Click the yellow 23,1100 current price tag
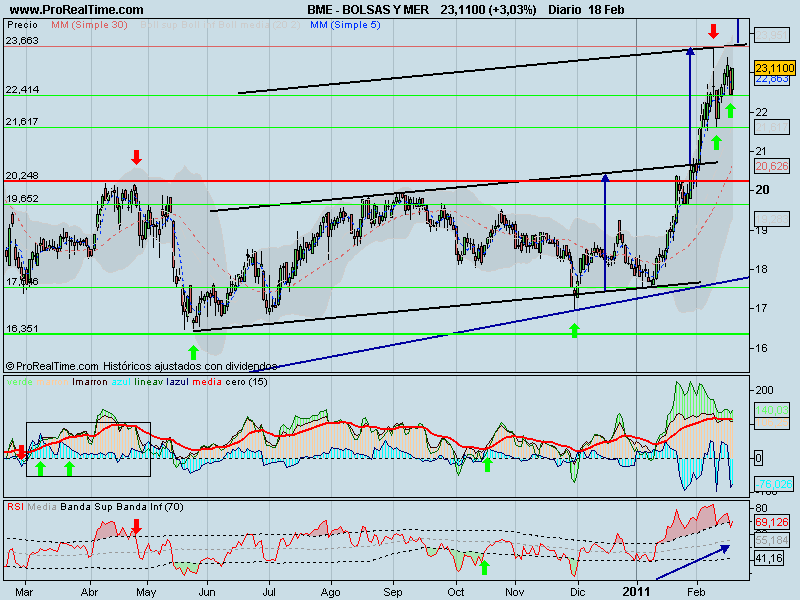Viewport: 800px width, 600px height. pos(775,68)
